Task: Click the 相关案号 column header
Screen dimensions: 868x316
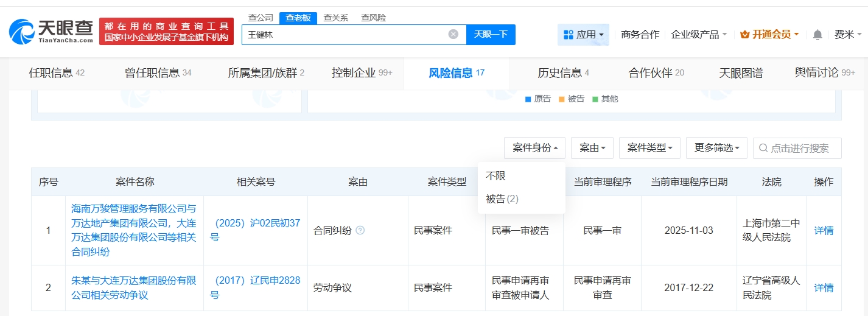Action: 256,181
